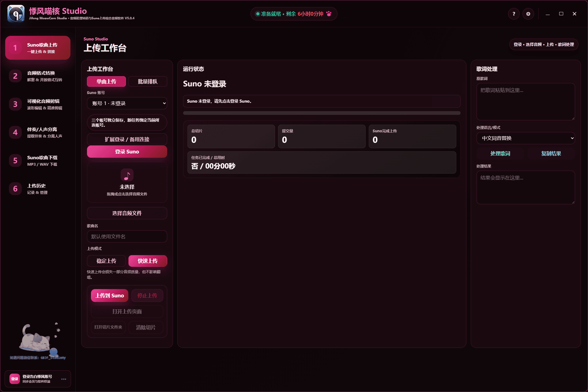
Task: Go to 可视化音频剪辑 section
Action: coord(38,104)
